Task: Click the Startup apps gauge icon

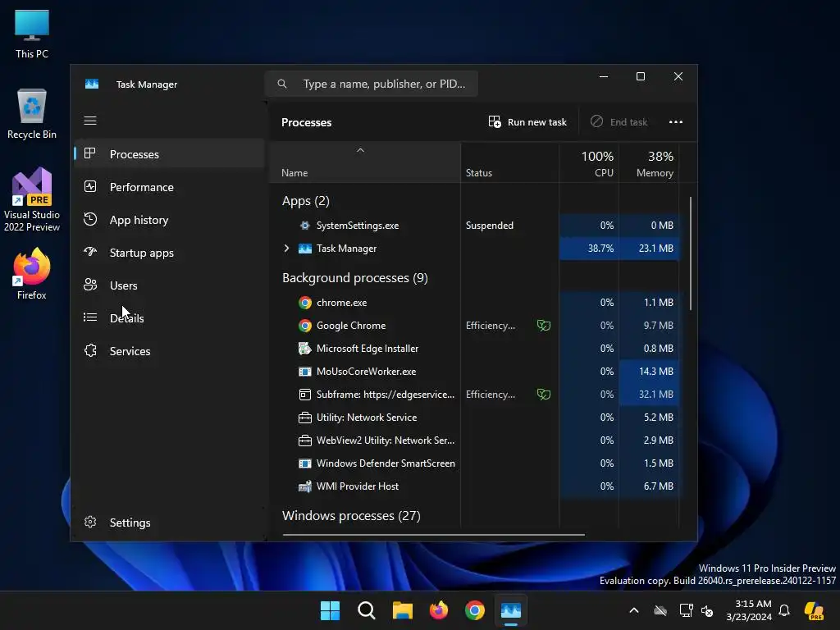Action: [90, 252]
